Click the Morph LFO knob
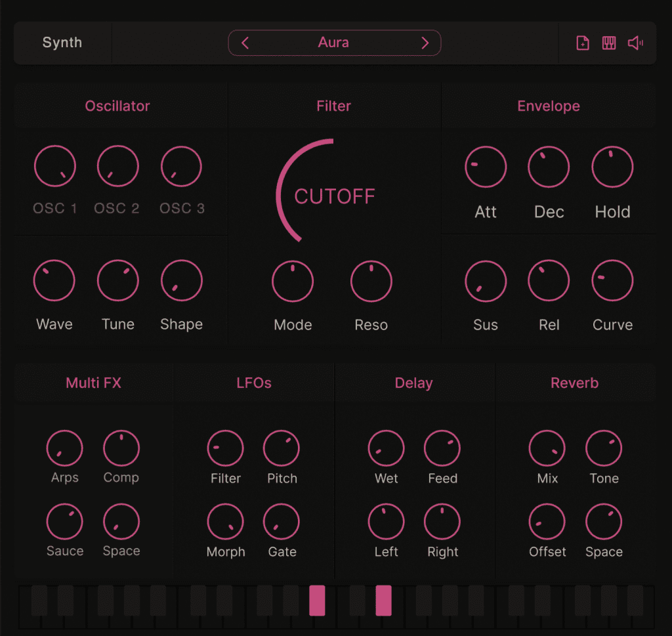This screenshot has width=672, height=636. pyautogui.click(x=226, y=522)
